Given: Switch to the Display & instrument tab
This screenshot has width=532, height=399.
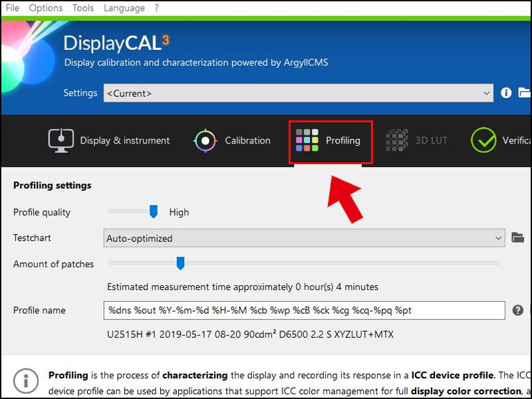Looking at the screenshot, I should click(x=125, y=140).
